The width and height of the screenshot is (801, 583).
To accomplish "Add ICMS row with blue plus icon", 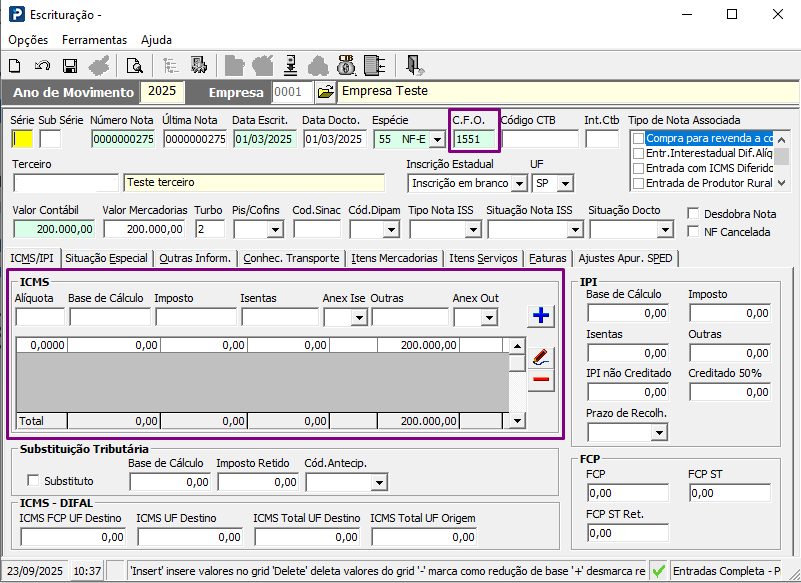I will coord(541,316).
